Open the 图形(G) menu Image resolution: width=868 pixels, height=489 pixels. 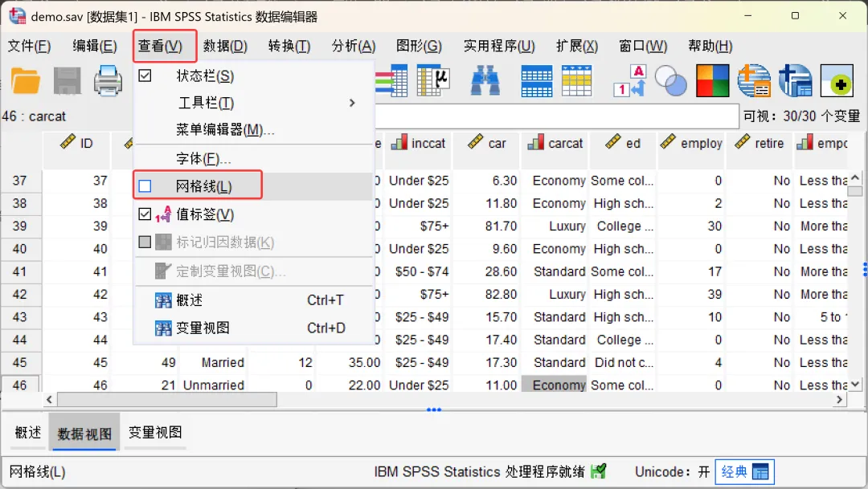coord(419,46)
